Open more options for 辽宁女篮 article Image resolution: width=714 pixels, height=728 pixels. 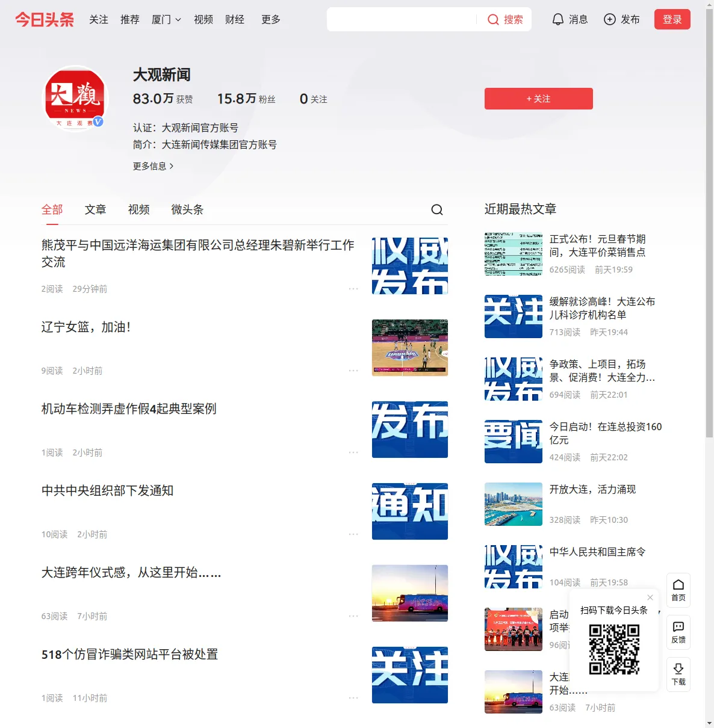click(x=353, y=371)
